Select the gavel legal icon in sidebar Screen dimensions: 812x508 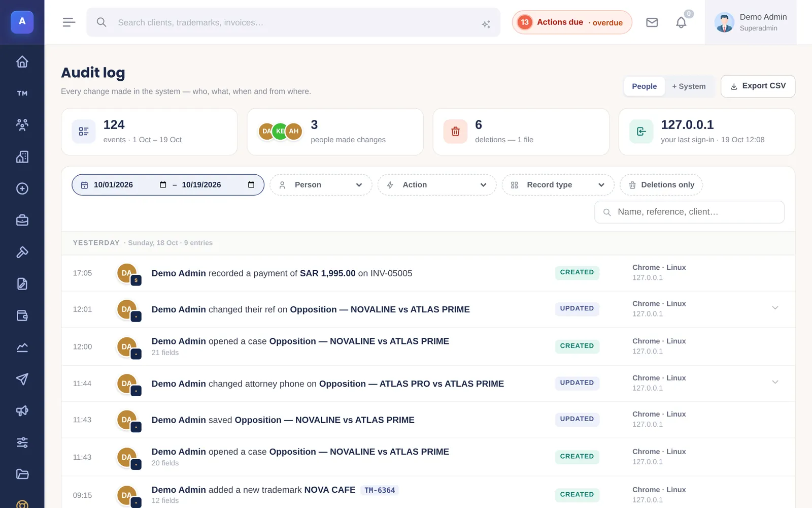tap(22, 252)
